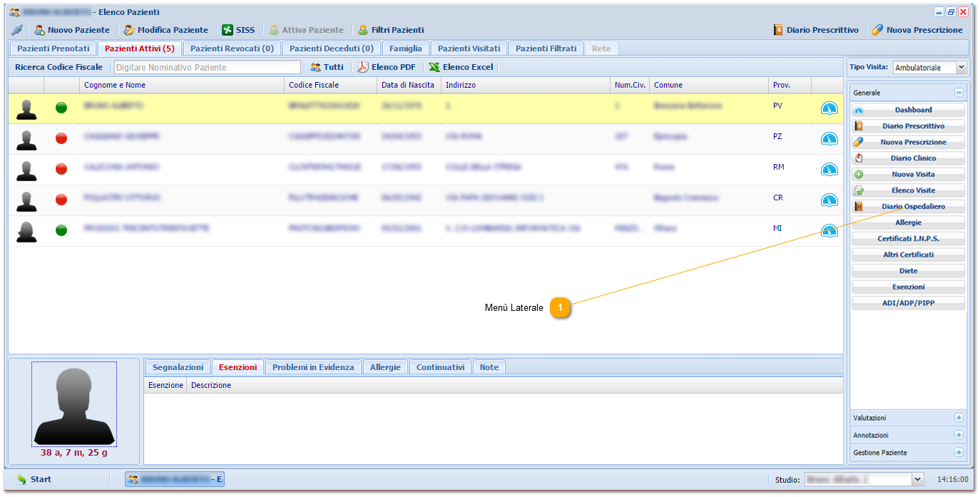
Task: Export list with Elenco PDF
Action: [x=387, y=67]
